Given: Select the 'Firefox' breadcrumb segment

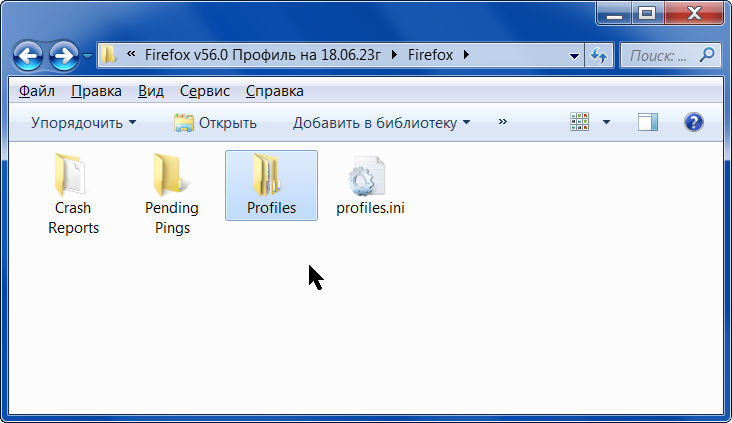Looking at the screenshot, I should 430,55.
